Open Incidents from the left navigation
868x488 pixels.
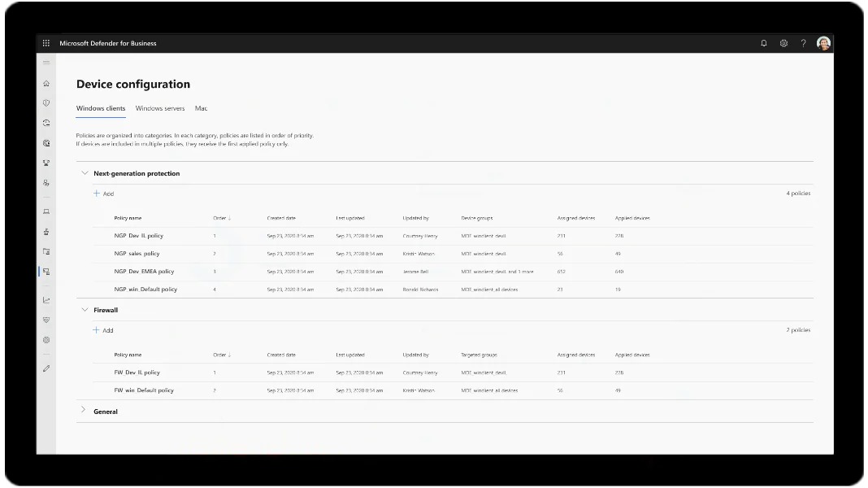46,103
